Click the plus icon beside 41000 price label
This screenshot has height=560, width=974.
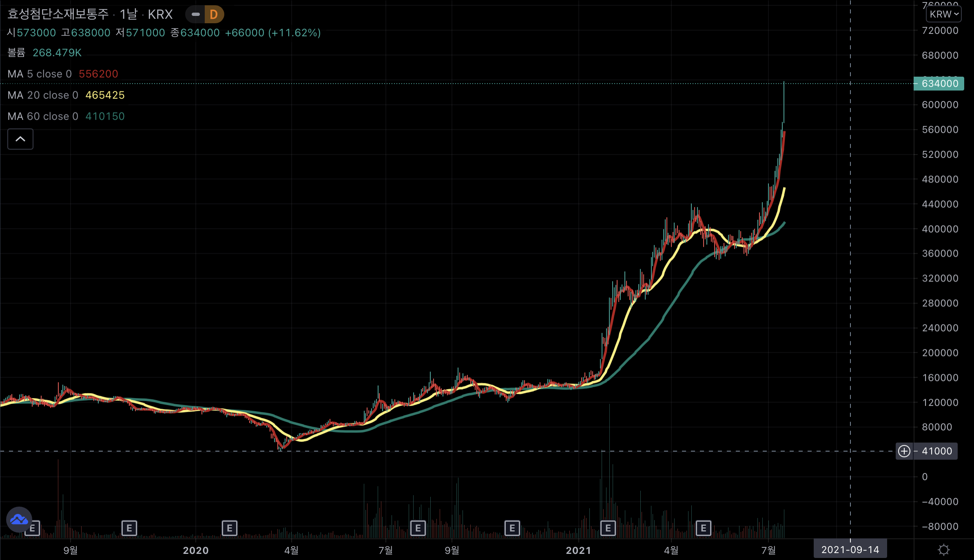904,451
